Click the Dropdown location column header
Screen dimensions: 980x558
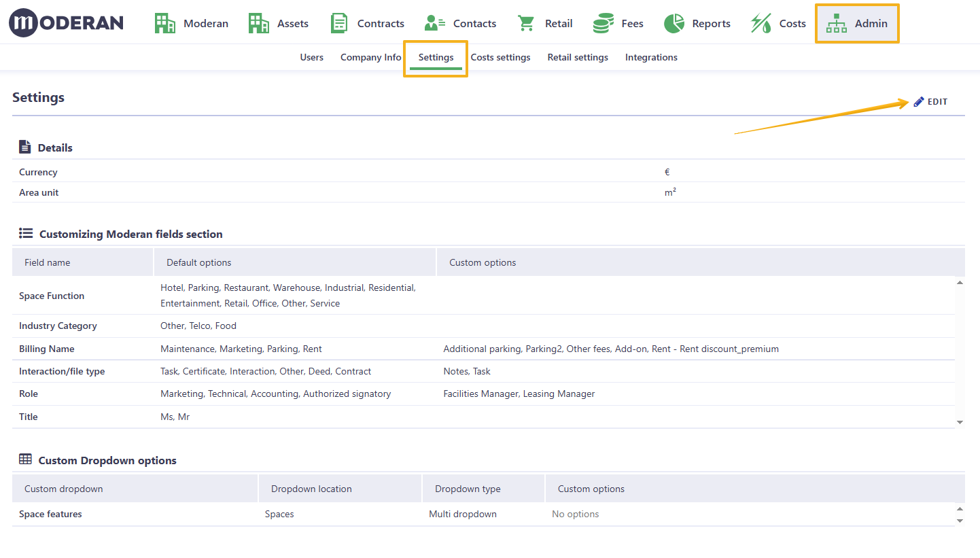tap(340, 489)
